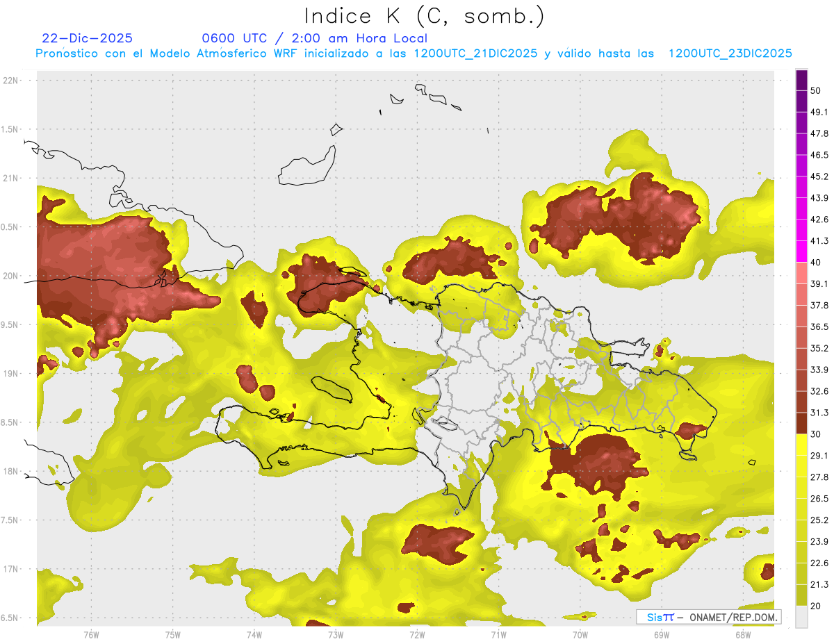The height and width of the screenshot is (644, 834).
Task: Click the '68W' longitude label
Action: coord(743,635)
